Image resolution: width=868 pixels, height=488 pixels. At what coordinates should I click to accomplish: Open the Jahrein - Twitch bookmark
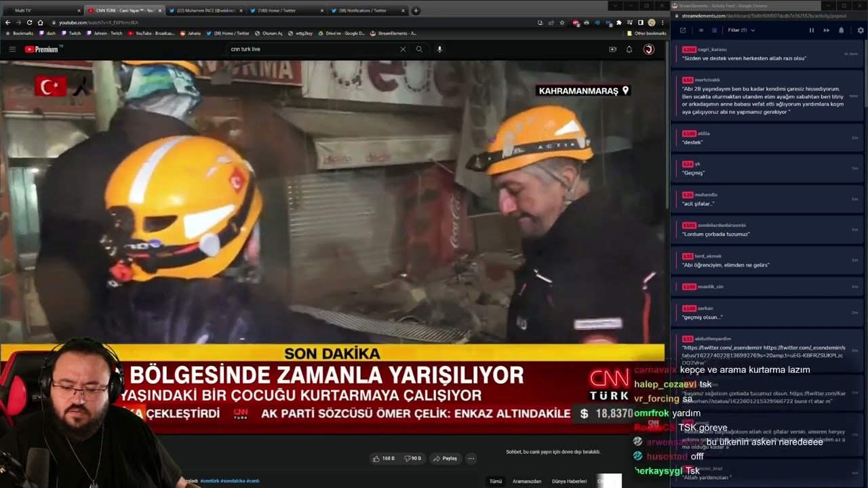coord(104,33)
